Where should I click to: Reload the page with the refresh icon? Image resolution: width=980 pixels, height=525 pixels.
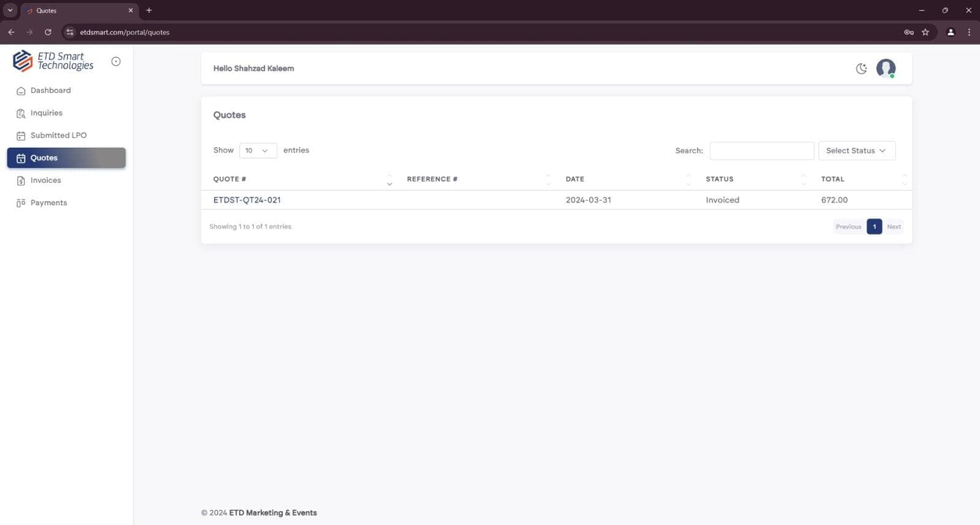[x=48, y=32]
